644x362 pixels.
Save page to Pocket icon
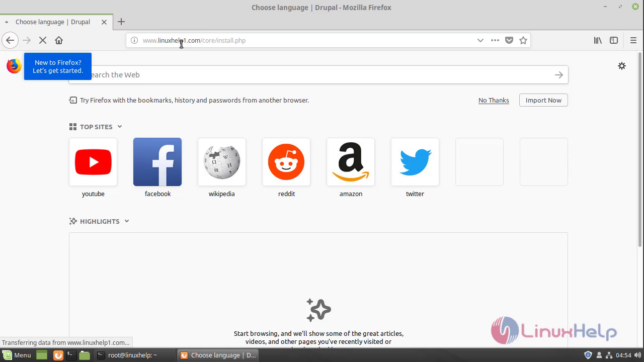pos(509,40)
